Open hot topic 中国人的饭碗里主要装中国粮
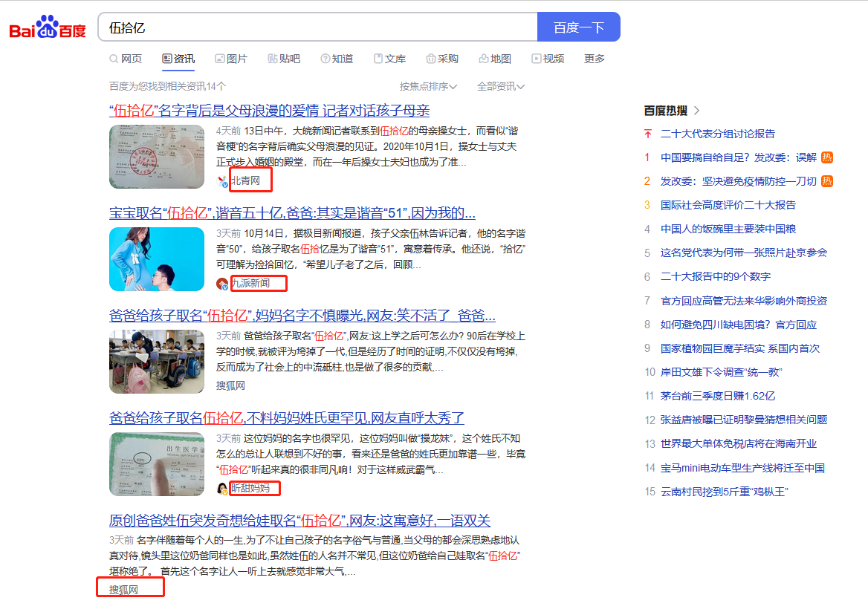868x609 pixels. tap(728, 229)
